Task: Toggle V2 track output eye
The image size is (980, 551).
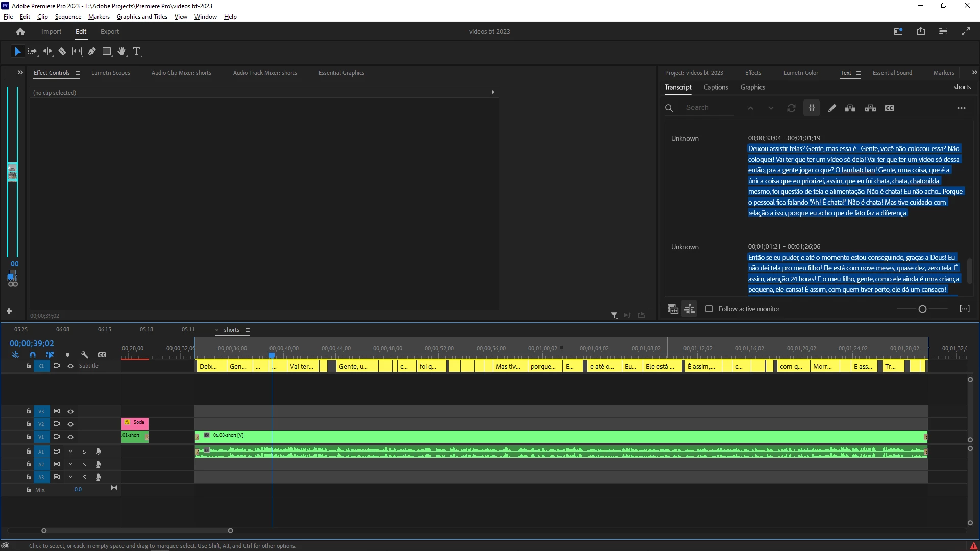Action: (x=71, y=424)
